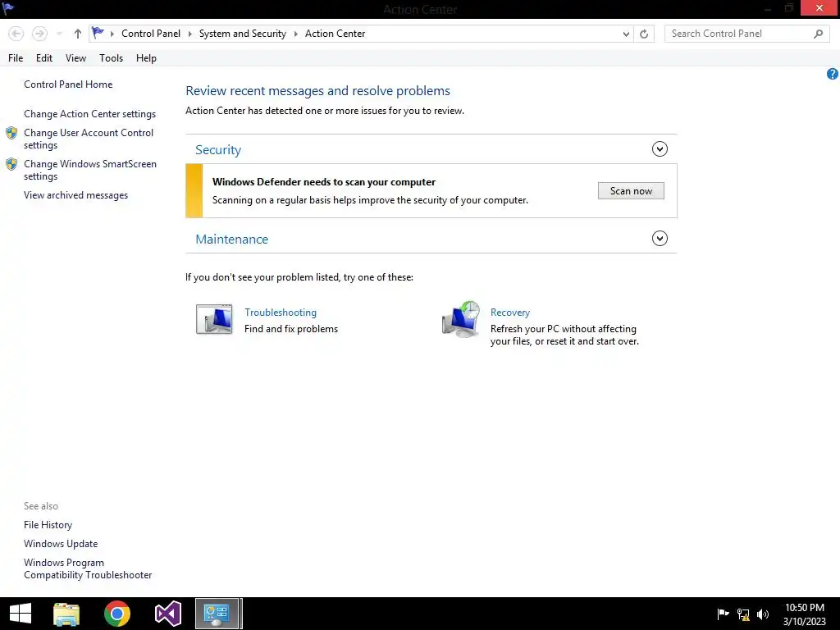Open the View menu
The width and height of the screenshot is (840, 630).
tap(75, 58)
